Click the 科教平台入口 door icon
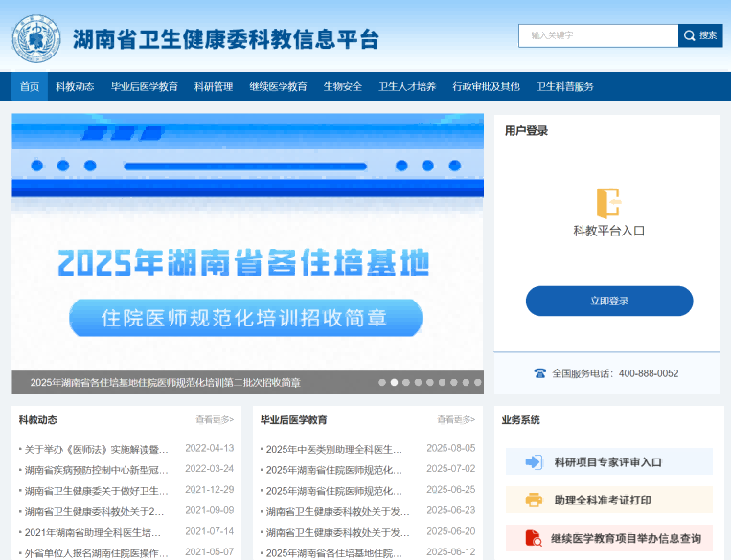 608,202
